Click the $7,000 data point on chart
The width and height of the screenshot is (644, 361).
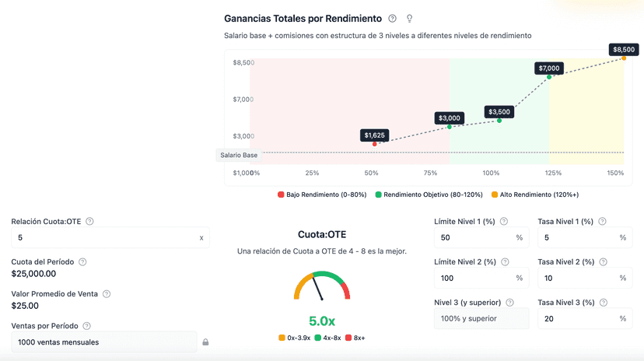pos(549,77)
